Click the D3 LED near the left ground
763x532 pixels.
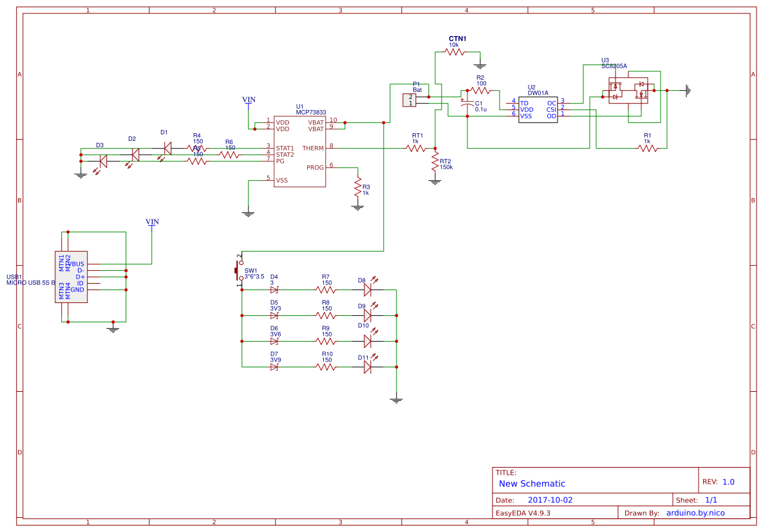(x=103, y=161)
